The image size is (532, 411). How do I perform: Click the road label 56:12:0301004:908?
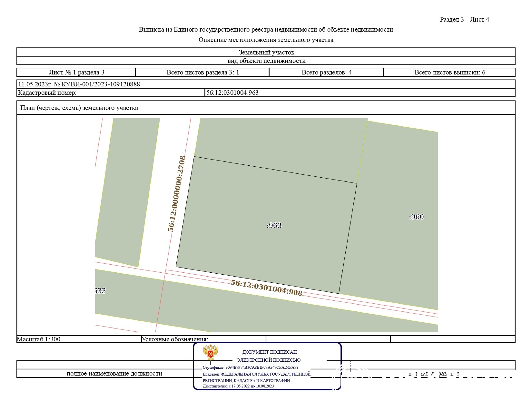pos(266,288)
